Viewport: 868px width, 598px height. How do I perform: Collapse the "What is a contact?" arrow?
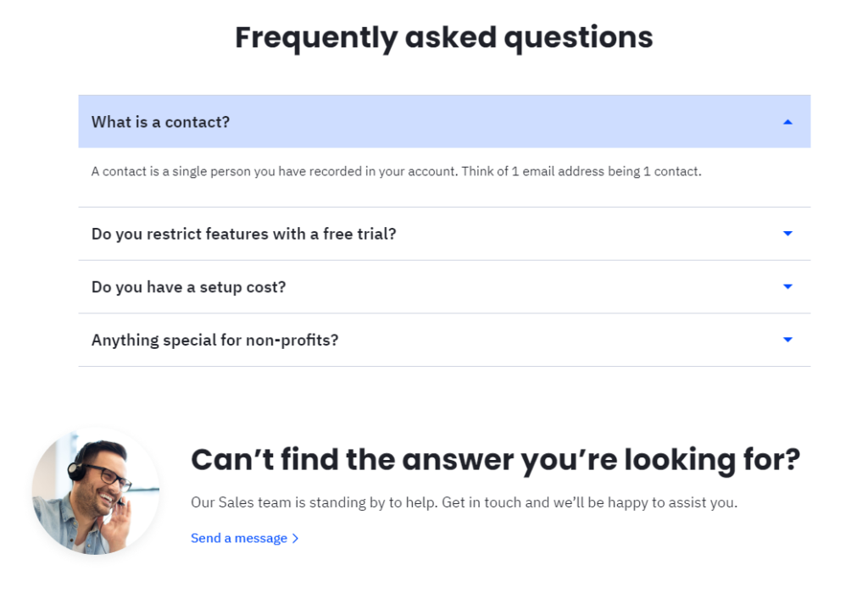(787, 122)
